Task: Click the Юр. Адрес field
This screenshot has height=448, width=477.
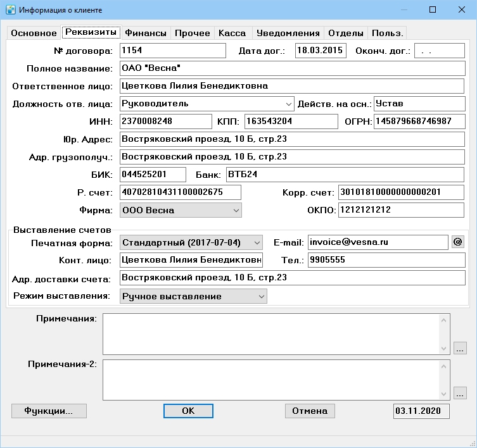Action: click(292, 139)
